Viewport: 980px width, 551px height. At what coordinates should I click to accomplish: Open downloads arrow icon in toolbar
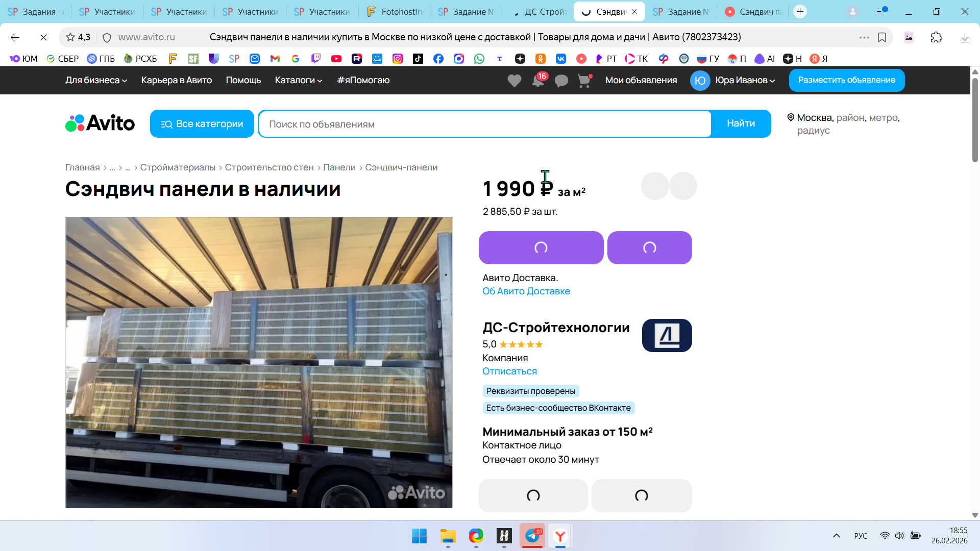pos(965,37)
